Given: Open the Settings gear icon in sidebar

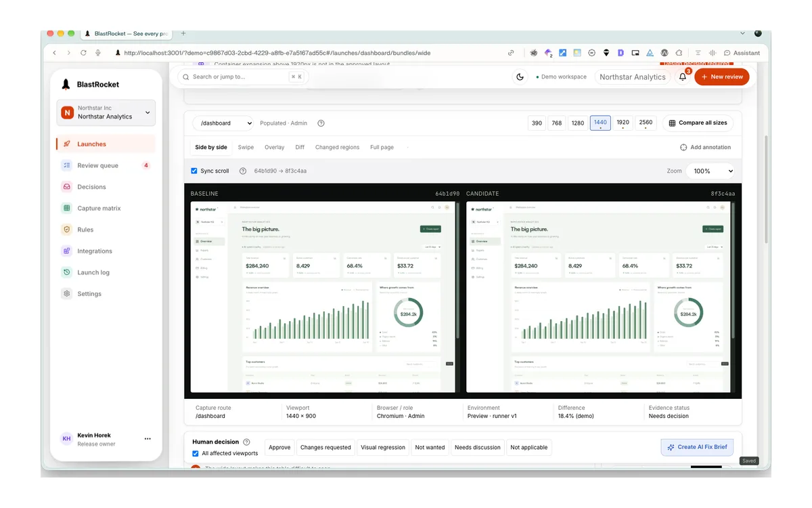Looking at the screenshot, I should [x=66, y=294].
